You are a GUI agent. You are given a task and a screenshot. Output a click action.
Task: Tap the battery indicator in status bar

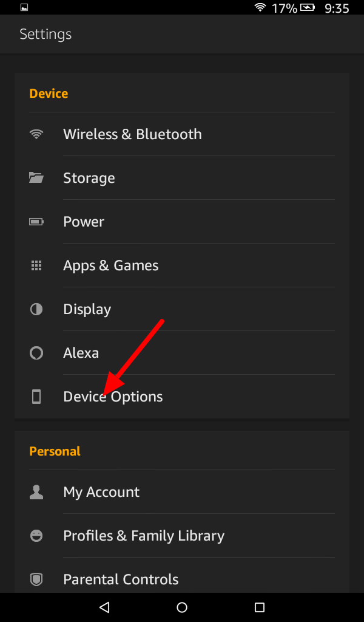coord(308,7)
